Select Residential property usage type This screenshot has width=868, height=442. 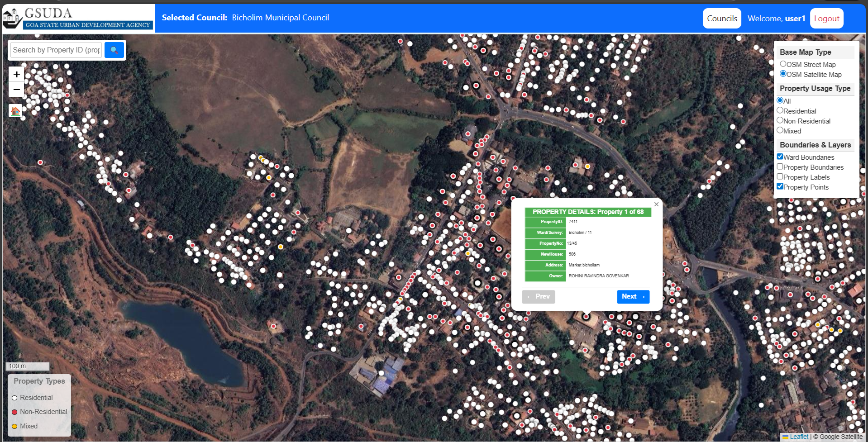(x=780, y=110)
